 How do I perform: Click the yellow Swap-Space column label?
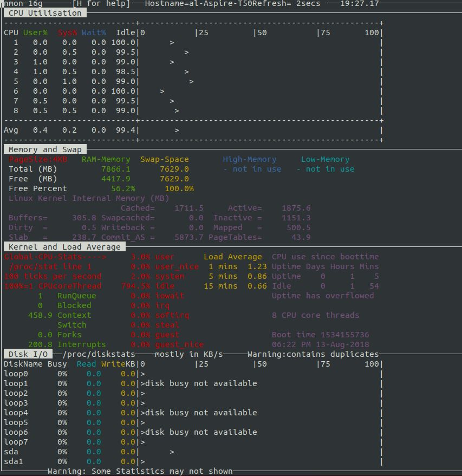164,159
